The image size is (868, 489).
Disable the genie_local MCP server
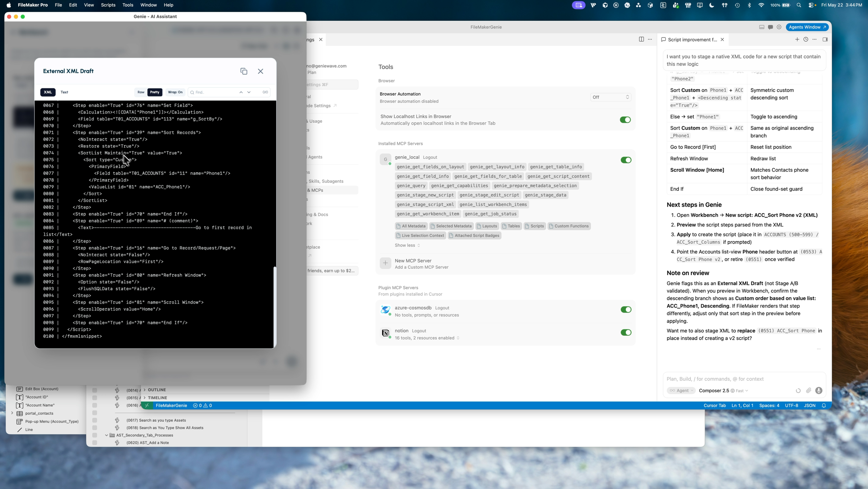[626, 160]
